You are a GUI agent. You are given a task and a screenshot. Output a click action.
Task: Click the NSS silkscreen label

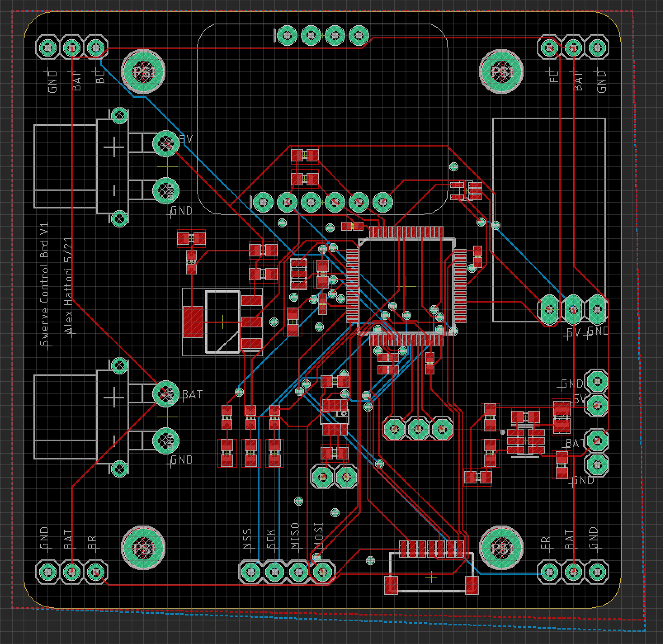pyautogui.click(x=247, y=539)
